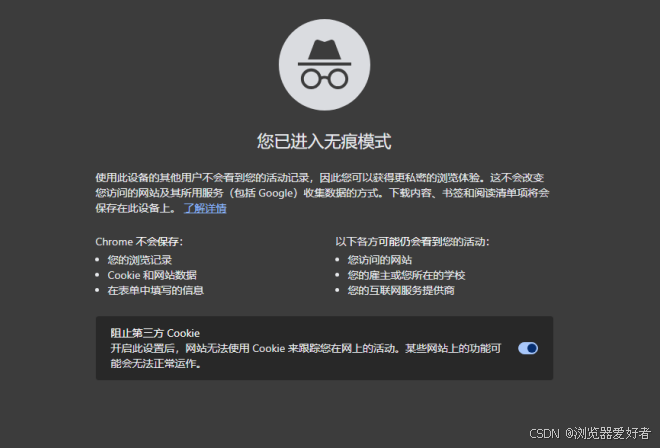Screen dimensions: 660x448
Task: Open the 了解详情 link
Action: pos(205,208)
